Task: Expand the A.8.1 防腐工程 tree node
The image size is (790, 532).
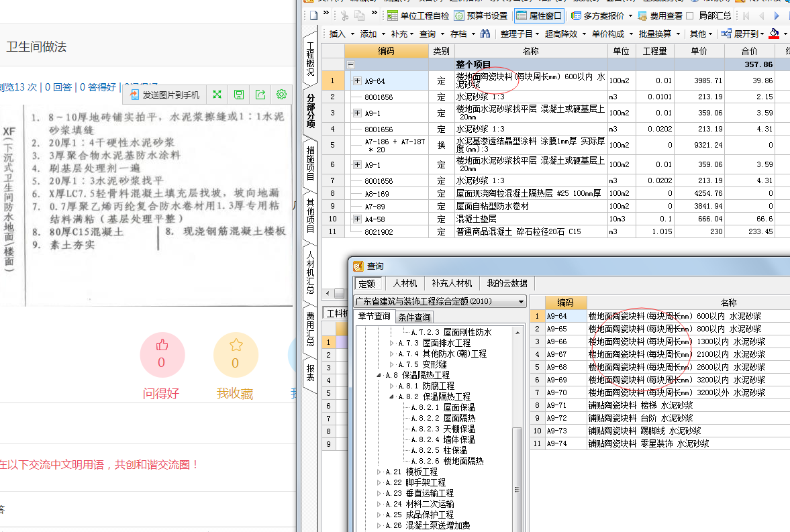Action: 392,386
